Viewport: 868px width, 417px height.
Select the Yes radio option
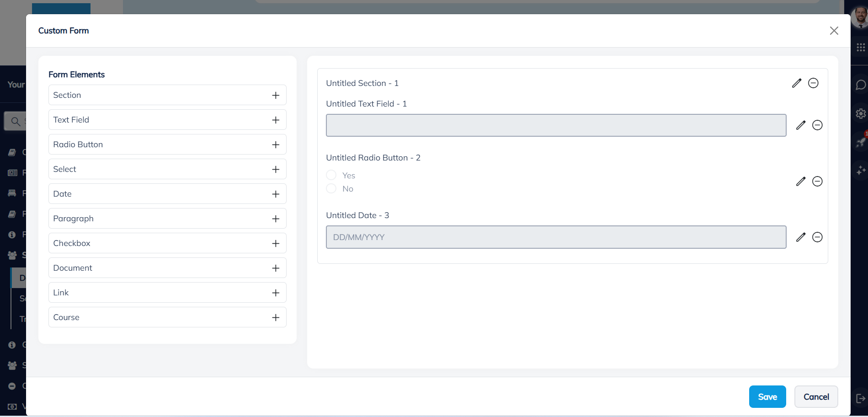click(x=331, y=175)
